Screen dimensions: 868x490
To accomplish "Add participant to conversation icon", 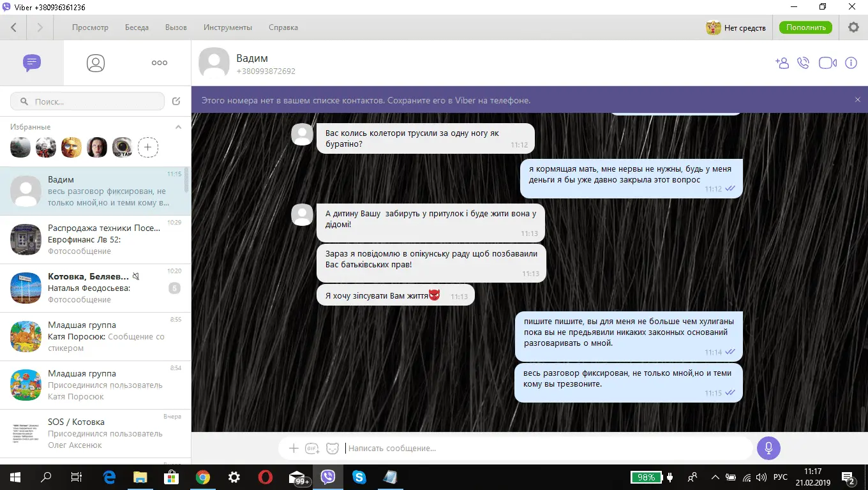I will 782,63.
